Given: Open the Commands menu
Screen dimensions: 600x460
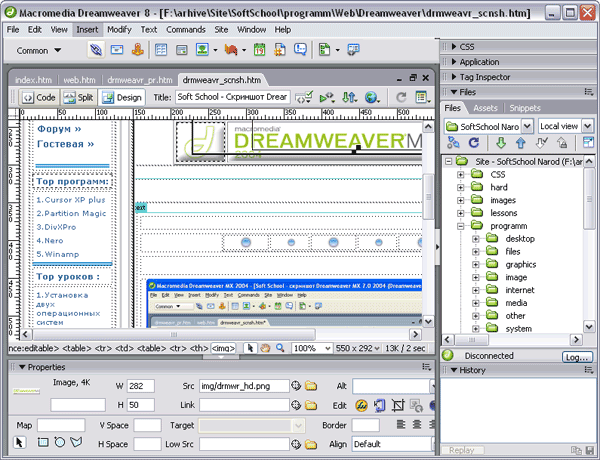Looking at the screenshot, I should [186, 29].
